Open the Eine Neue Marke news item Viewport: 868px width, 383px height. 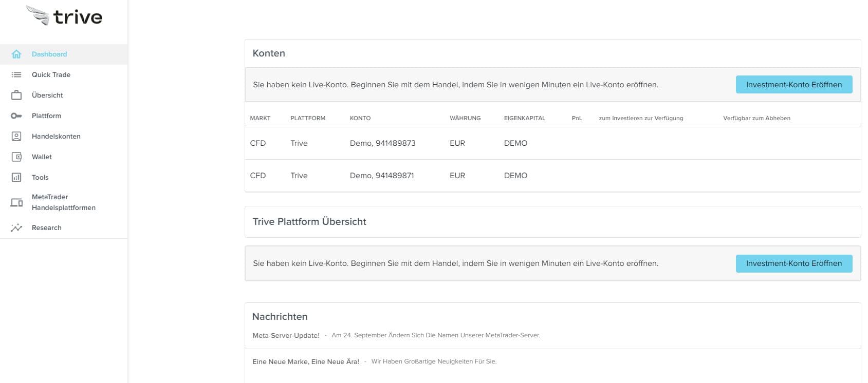click(306, 361)
